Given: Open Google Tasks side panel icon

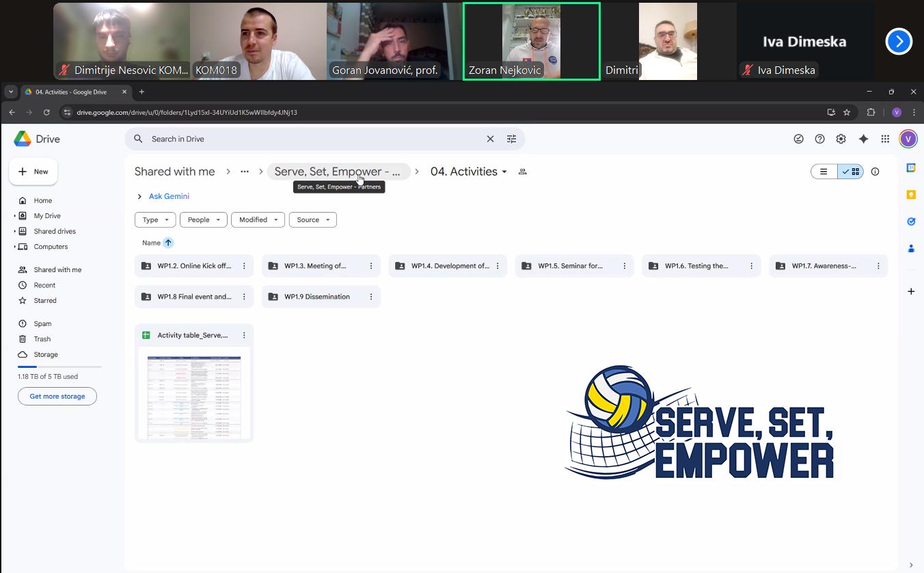Looking at the screenshot, I should pos(911,222).
